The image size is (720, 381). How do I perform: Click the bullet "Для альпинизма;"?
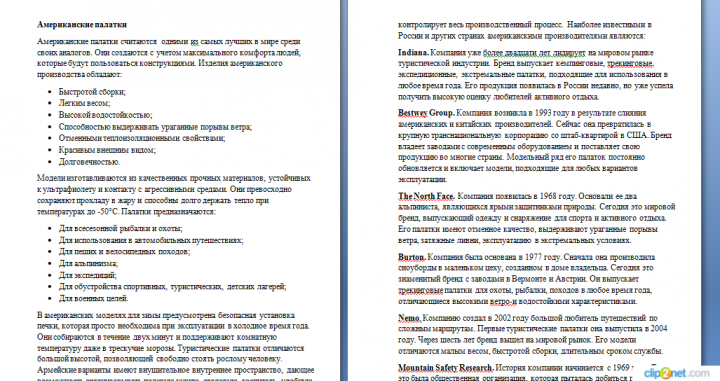click(x=88, y=263)
